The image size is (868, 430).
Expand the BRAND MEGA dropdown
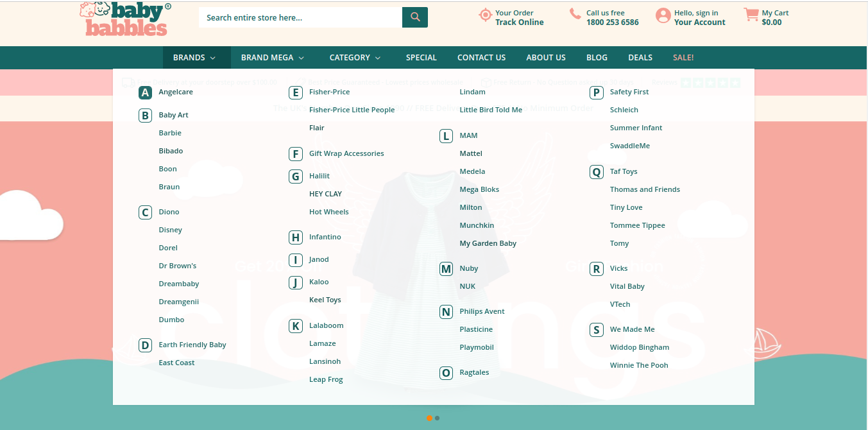[273, 58]
